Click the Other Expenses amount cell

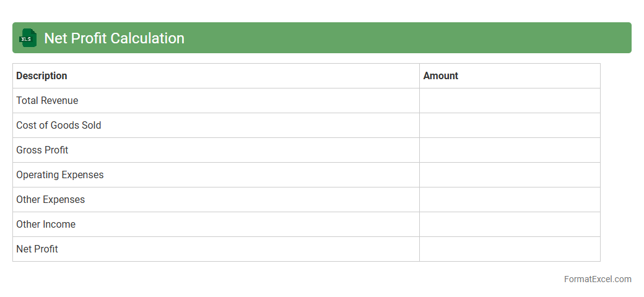point(509,199)
